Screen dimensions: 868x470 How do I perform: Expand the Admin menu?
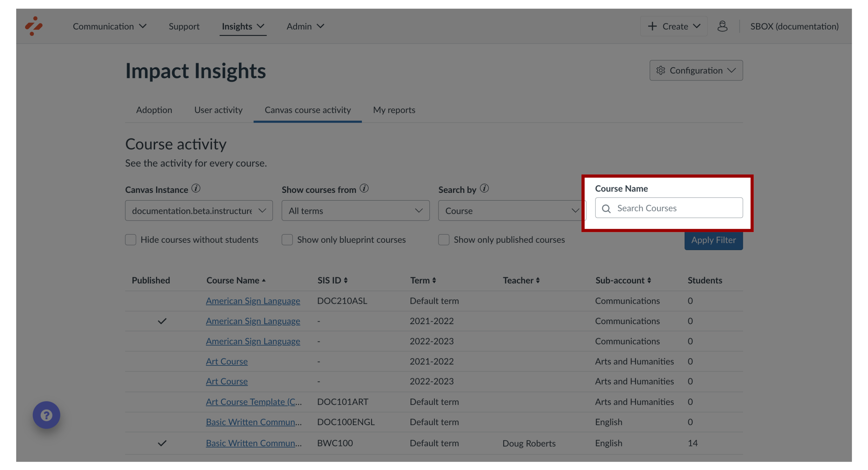click(305, 26)
